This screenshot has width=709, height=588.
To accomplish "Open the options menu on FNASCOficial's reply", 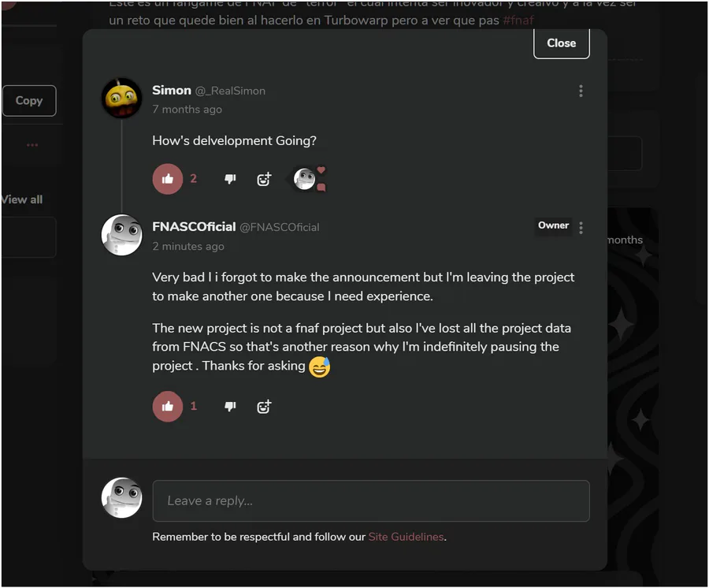I will tap(581, 228).
